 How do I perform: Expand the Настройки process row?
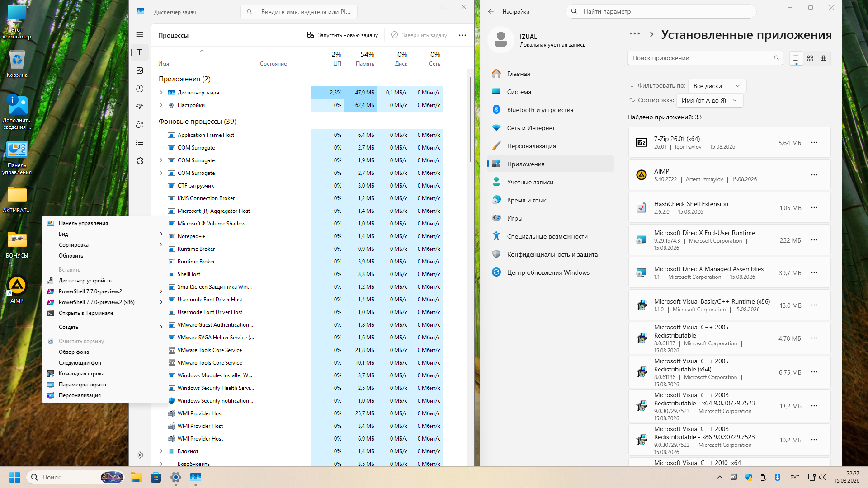[161, 105]
